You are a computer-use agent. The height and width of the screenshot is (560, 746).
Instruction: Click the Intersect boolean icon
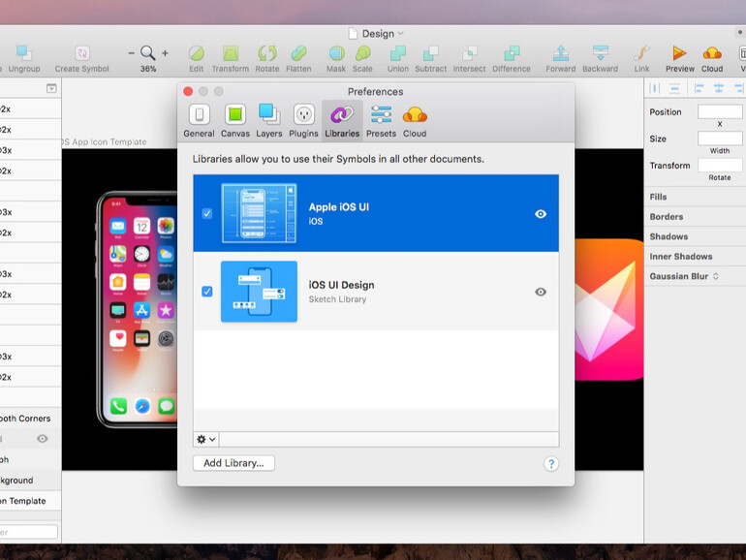pos(470,53)
